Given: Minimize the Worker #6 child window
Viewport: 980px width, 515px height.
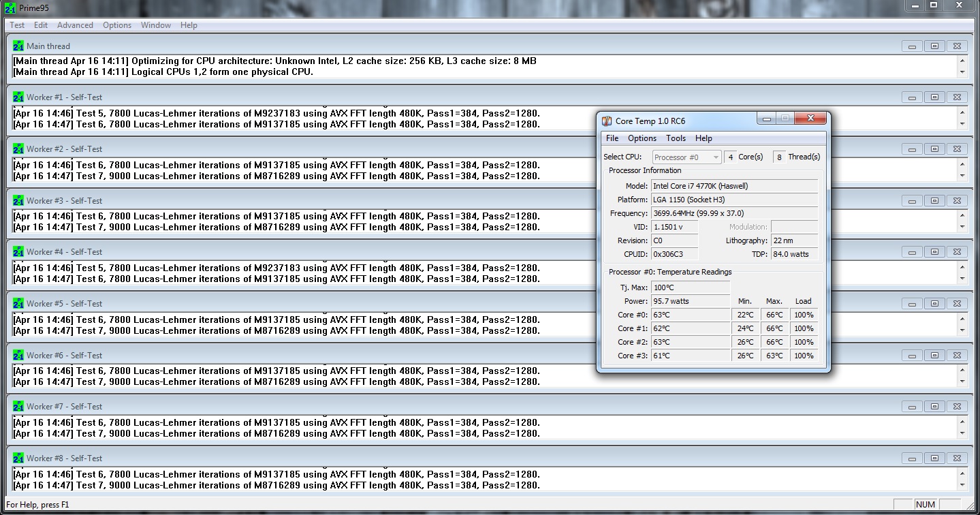Looking at the screenshot, I should [912, 356].
